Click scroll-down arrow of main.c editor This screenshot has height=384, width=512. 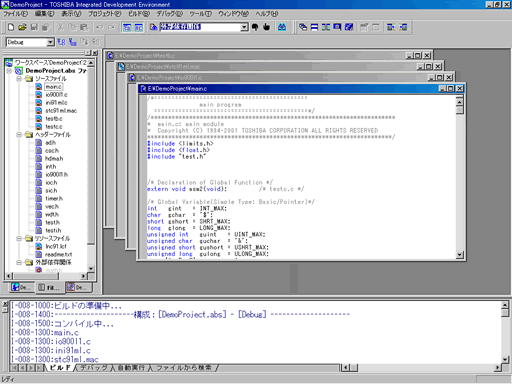point(460,255)
